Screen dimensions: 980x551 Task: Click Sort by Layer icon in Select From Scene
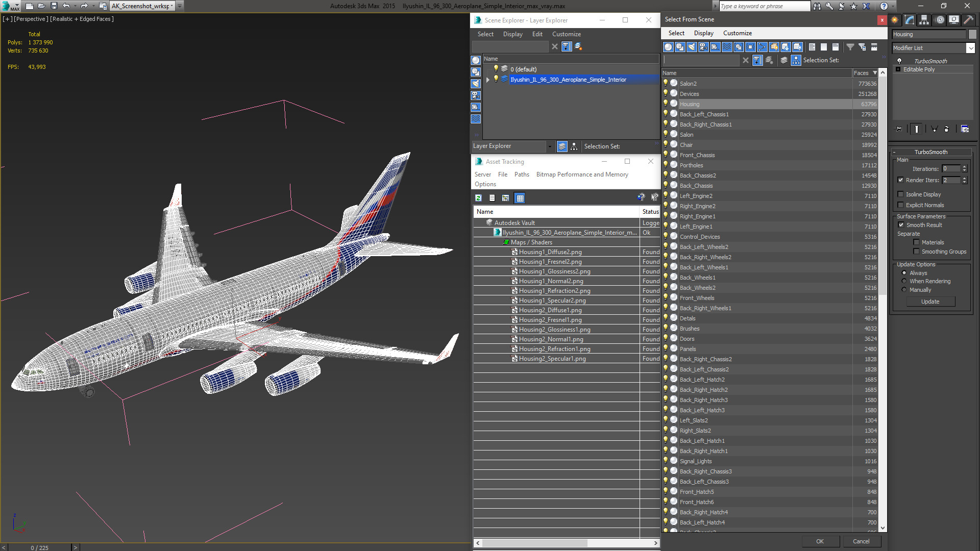pos(784,60)
